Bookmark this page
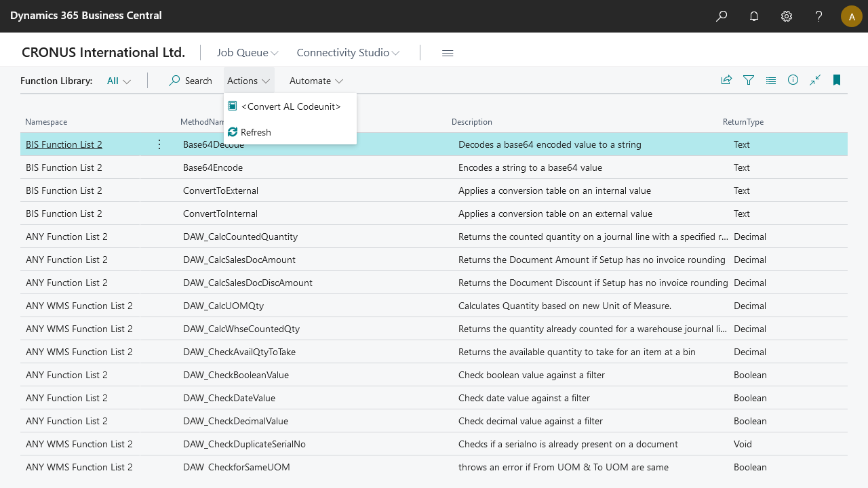868x488 pixels. pyautogui.click(x=837, y=80)
